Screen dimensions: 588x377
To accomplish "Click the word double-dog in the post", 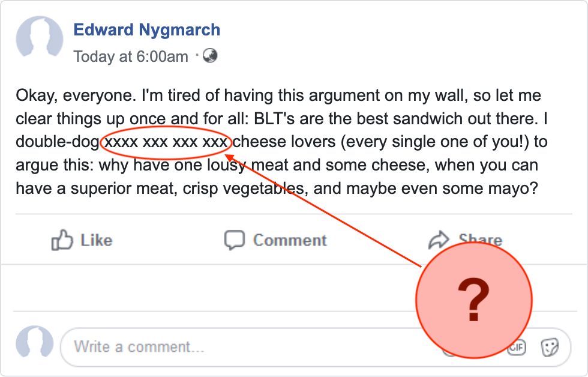I will pos(58,142).
